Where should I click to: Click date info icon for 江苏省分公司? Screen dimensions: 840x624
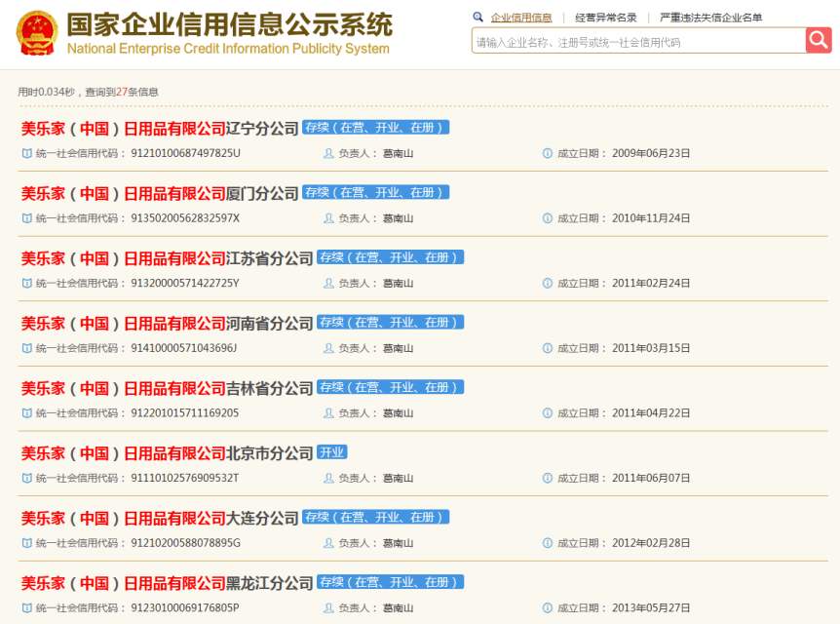[547, 283]
